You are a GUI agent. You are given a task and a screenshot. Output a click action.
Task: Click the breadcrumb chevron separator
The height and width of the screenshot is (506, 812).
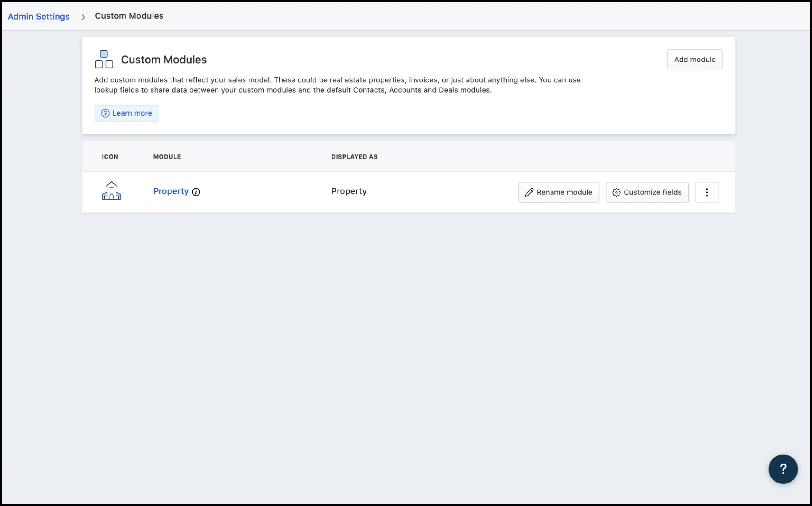(x=83, y=17)
